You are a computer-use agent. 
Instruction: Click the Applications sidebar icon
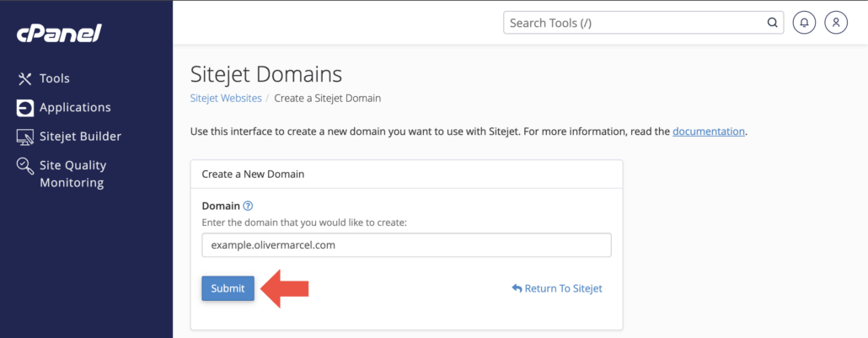[25, 108]
